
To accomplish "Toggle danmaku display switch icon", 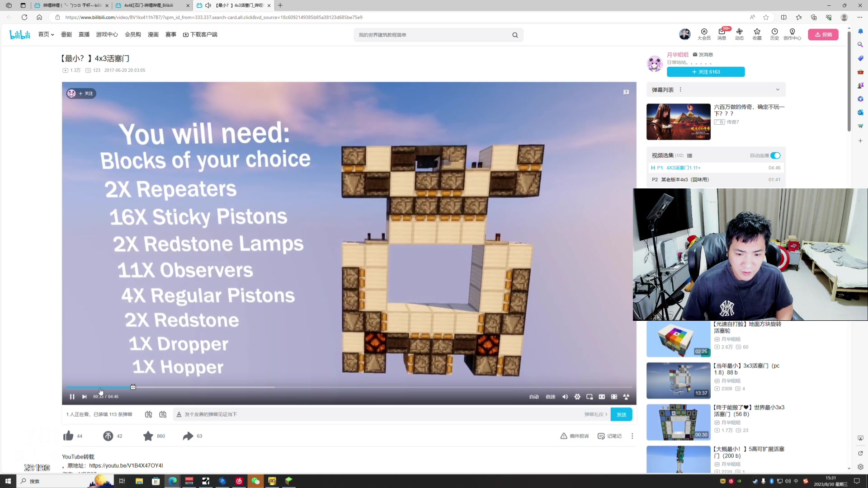I will (148, 414).
